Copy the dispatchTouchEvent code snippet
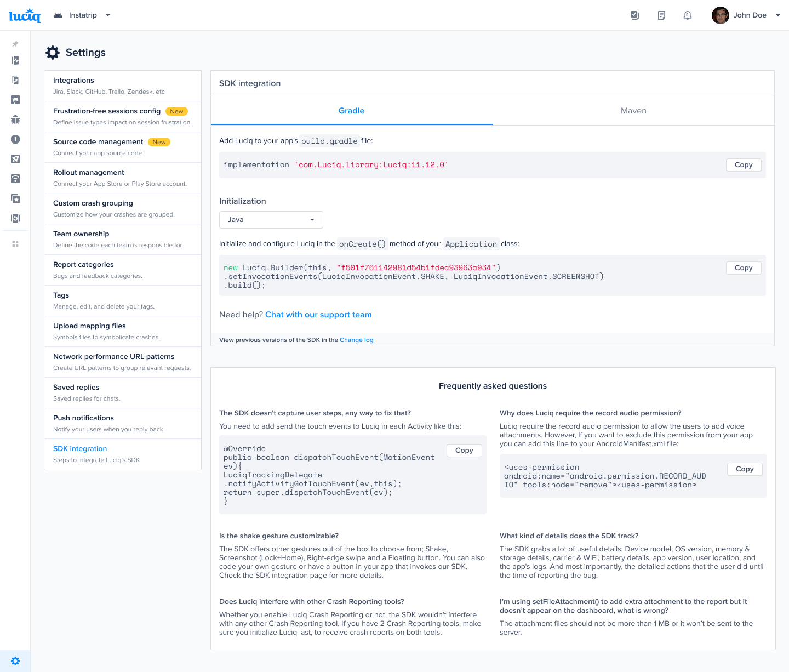This screenshot has width=789, height=672. (x=464, y=451)
